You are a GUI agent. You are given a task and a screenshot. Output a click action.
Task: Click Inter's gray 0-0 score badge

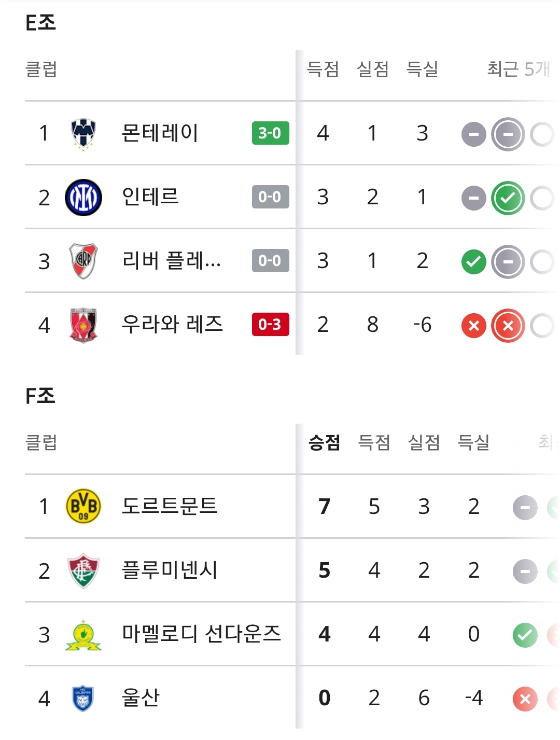click(x=270, y=197)
